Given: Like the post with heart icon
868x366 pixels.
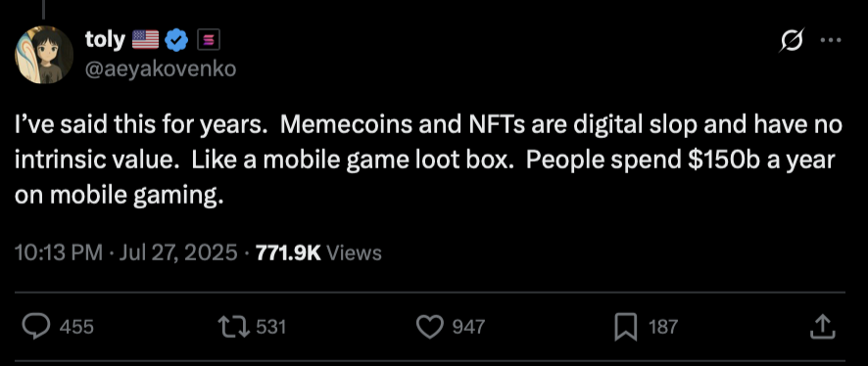Looking at the screenshot, I should point(430,327).
